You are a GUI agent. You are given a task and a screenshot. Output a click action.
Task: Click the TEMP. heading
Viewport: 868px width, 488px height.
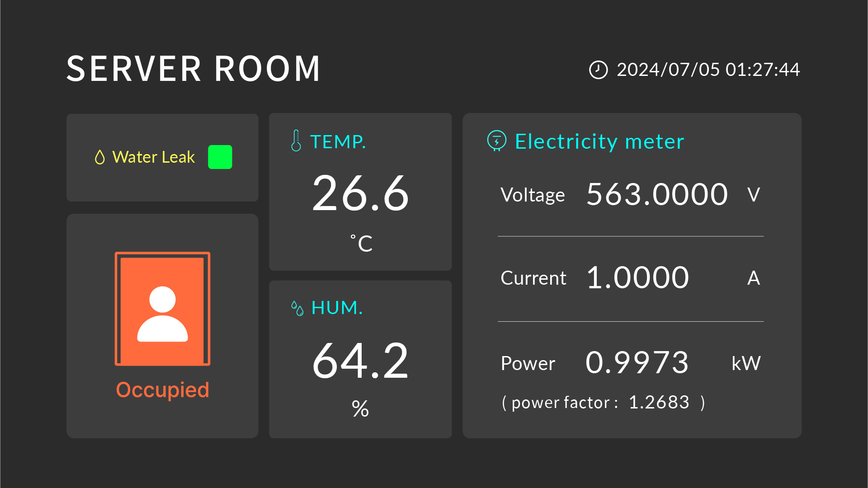(338, 142)
